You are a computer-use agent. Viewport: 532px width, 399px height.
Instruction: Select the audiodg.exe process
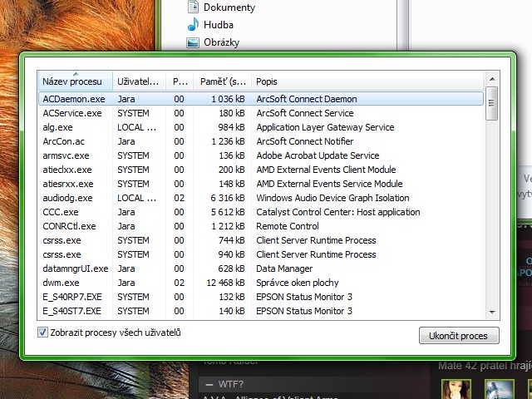click(260, 198)
